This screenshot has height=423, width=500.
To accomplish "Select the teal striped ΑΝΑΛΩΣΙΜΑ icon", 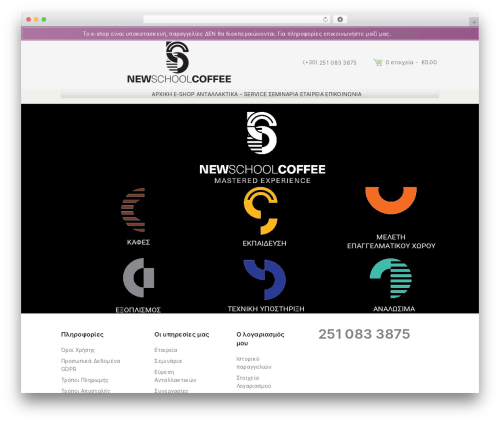I will 391,278.
